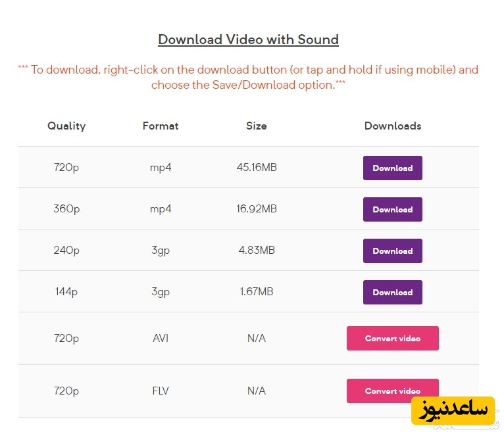Image resolution: width=504 pixels, height=434 pixels.
Task: Select the Quality column header
Action: click(66, 126)
